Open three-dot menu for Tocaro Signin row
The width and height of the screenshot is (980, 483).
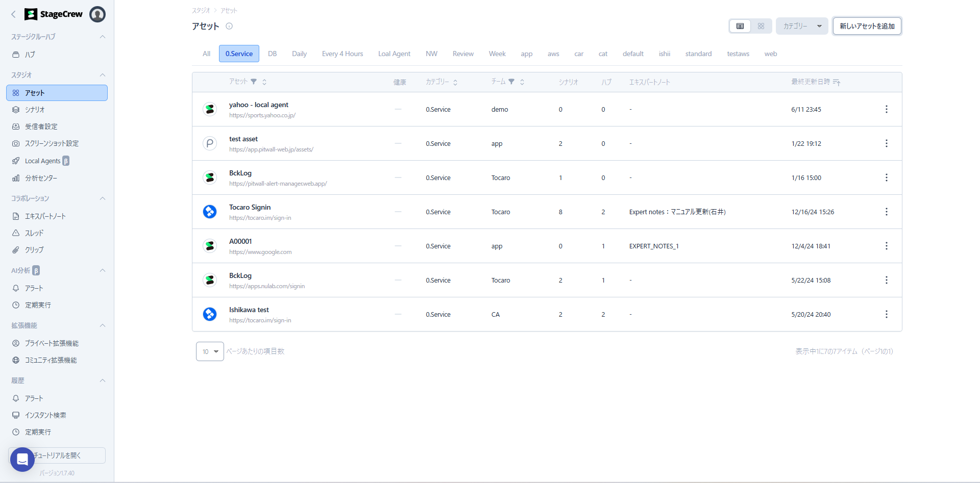tap(886, 212)
